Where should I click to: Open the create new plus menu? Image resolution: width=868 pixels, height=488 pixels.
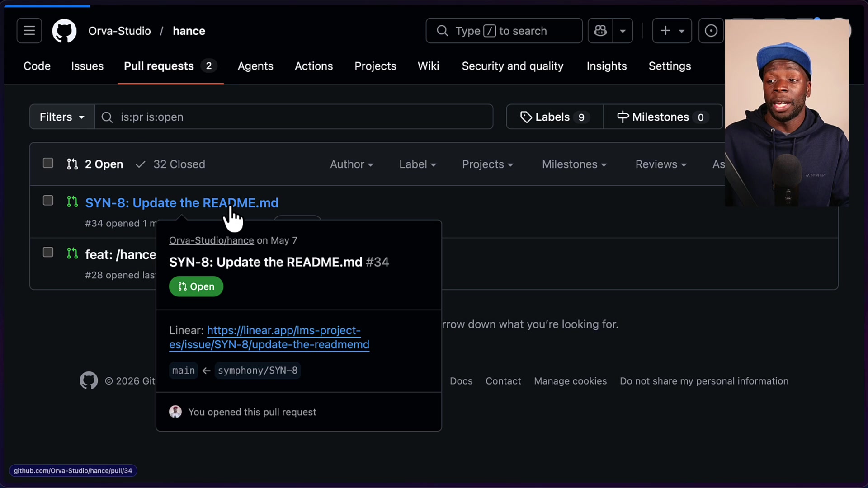click(672, 31)
